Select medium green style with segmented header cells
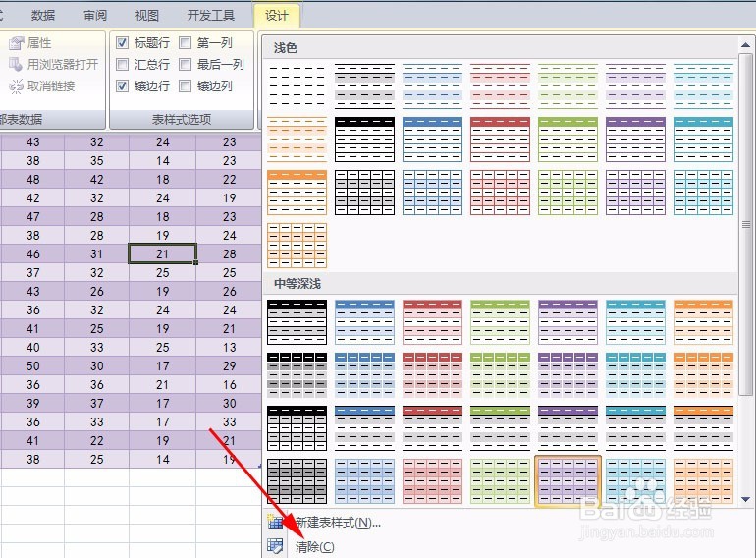This screenshot has width=756, height=558. click(x=500, y=375)
